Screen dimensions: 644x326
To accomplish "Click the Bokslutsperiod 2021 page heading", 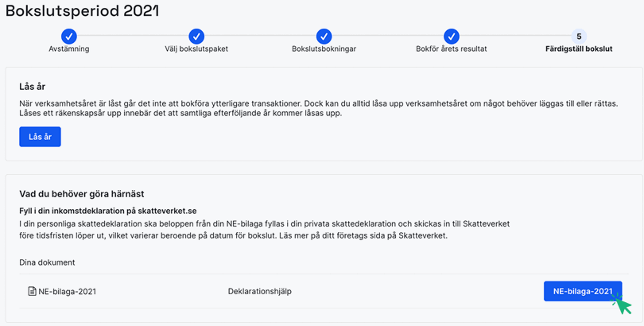I will pyautogui.click(x=83, y=11).
